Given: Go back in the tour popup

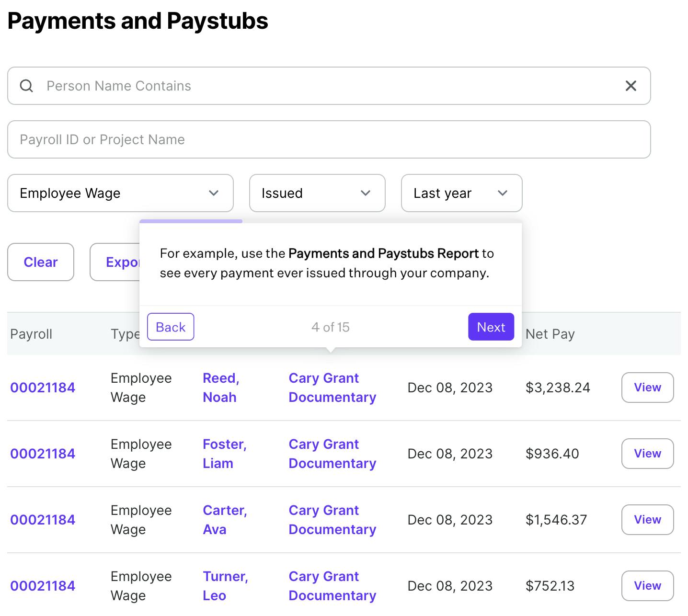Looking at the screenshot, I should [x=171, y=327].
